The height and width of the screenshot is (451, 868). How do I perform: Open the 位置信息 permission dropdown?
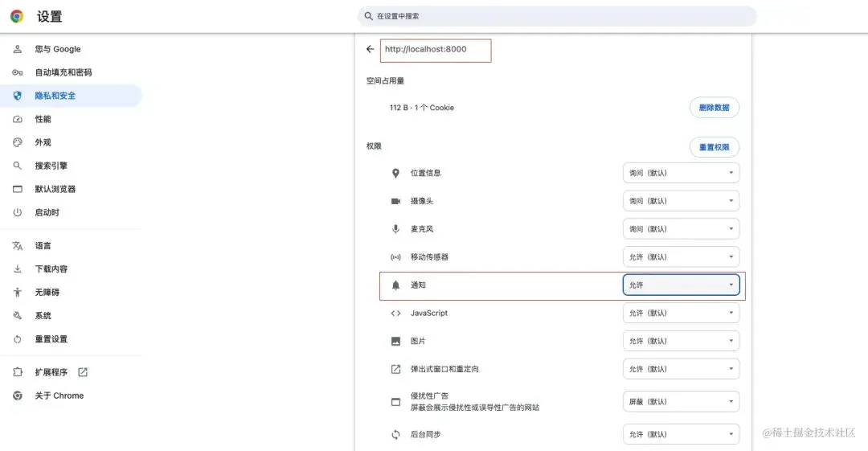coord(681,173)
